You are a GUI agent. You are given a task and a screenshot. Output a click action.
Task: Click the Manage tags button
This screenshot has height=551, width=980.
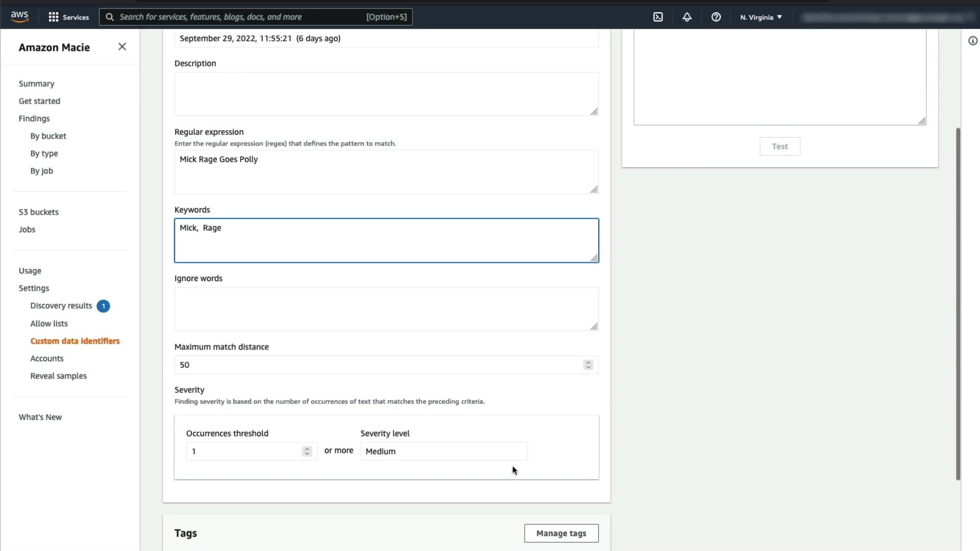561,533
